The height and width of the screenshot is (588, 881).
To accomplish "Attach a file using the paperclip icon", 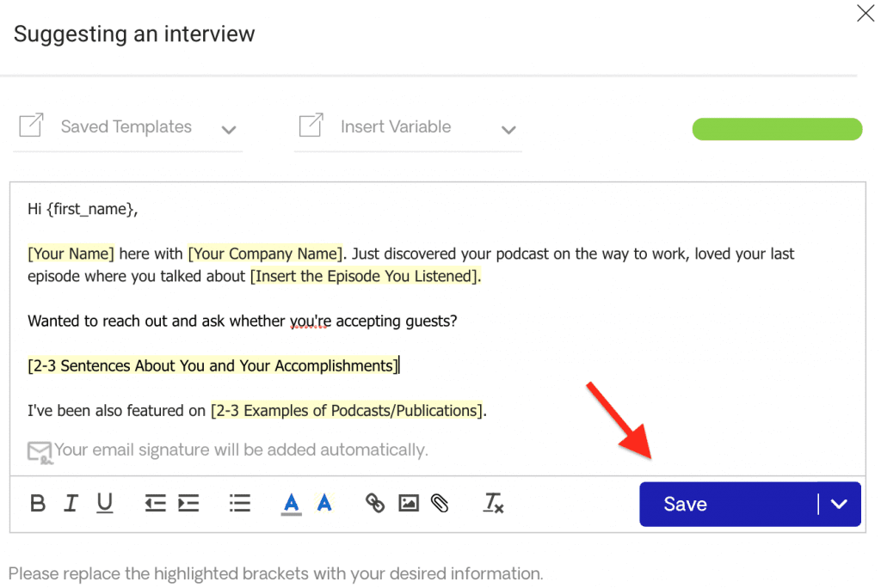I will tap(440, 503).
